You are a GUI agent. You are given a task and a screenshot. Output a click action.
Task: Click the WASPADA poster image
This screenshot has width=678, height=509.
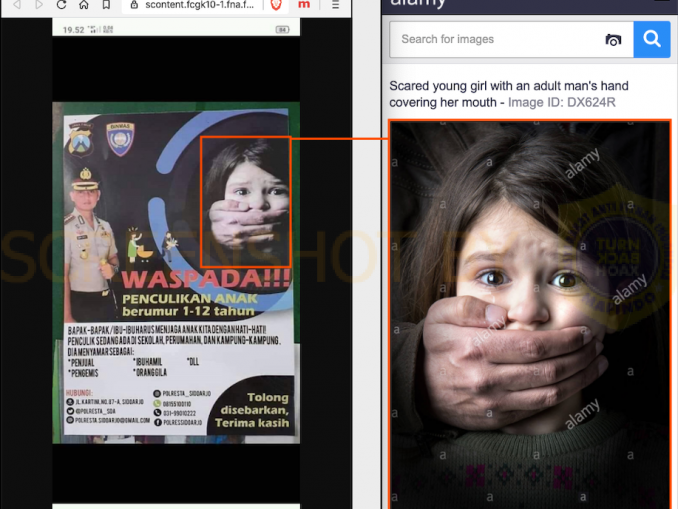[176, 273]
